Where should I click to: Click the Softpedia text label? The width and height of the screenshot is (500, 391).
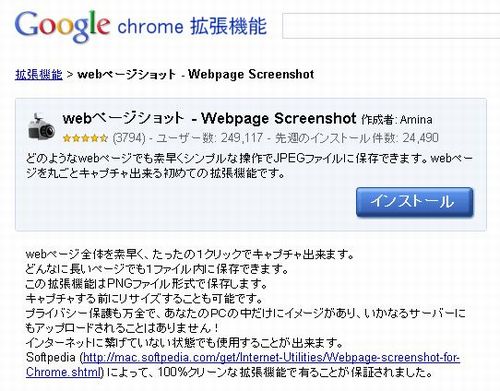[x=51, y=358]
